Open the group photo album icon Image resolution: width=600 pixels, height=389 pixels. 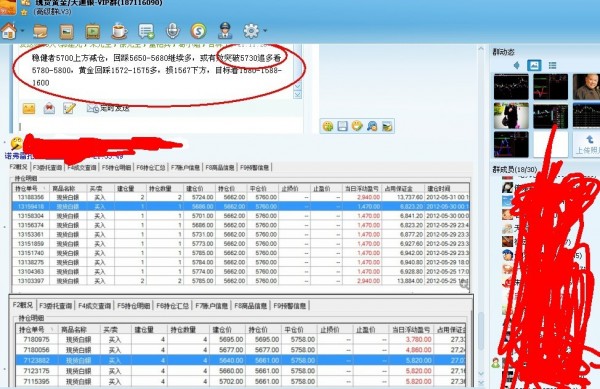[66, 31]
